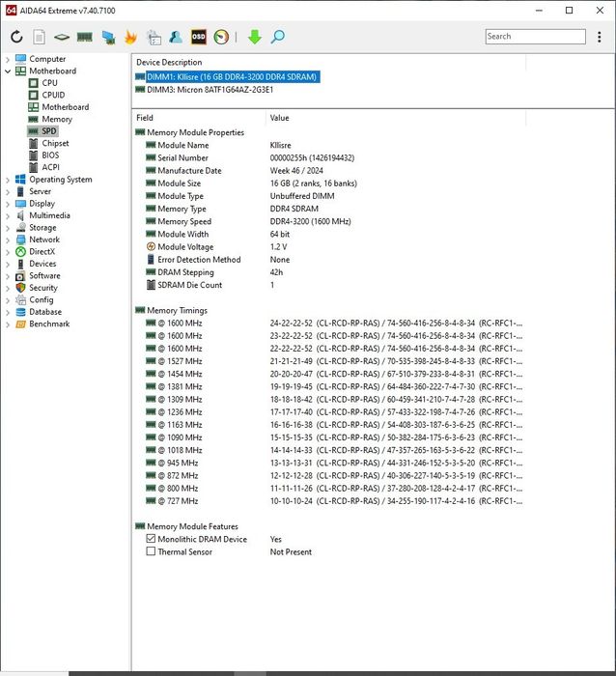Viewport: 616px width, 676px height.
Task: Toggle the Thermal Sensor checkbox
Action: [x=151, y=551]
